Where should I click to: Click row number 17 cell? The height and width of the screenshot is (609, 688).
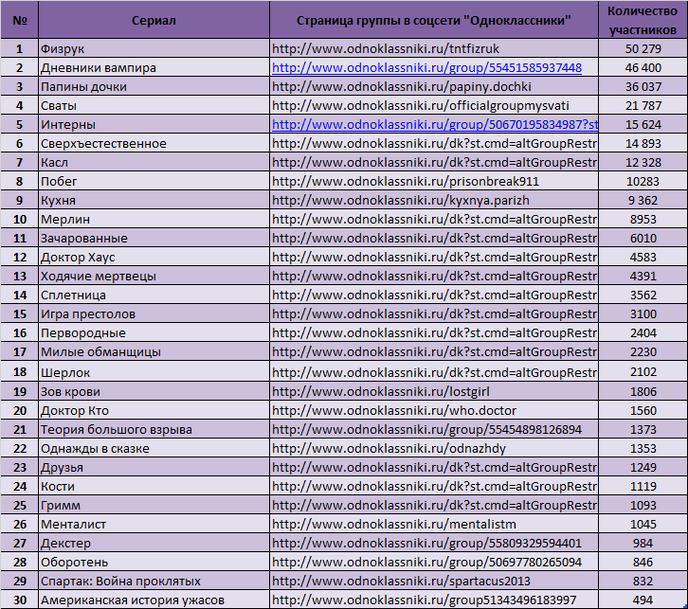(19, 351)
